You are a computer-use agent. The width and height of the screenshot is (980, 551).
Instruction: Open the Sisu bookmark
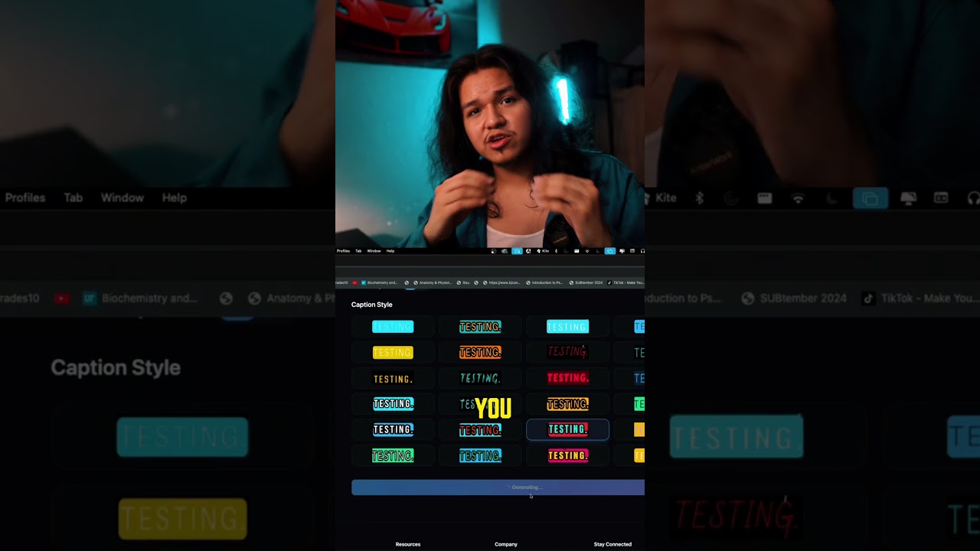462,282
